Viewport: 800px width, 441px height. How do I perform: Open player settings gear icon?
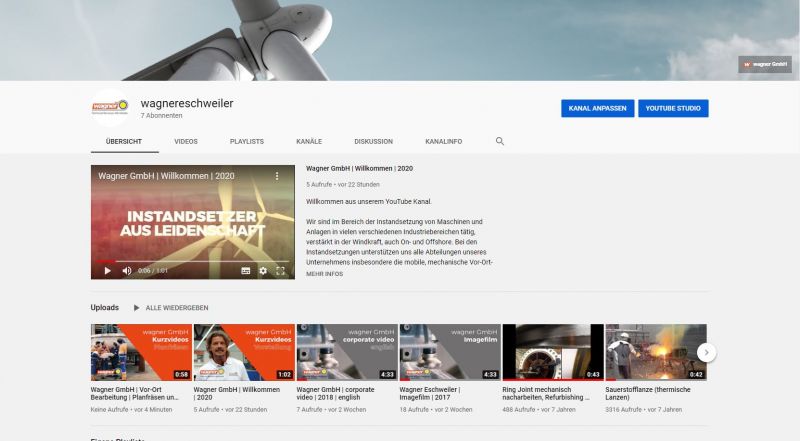[x=263, y=271]
